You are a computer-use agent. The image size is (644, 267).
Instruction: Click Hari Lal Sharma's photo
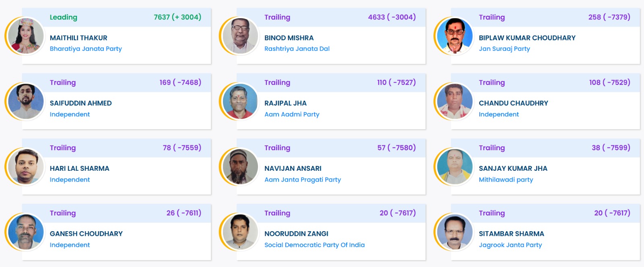[26, 167]
